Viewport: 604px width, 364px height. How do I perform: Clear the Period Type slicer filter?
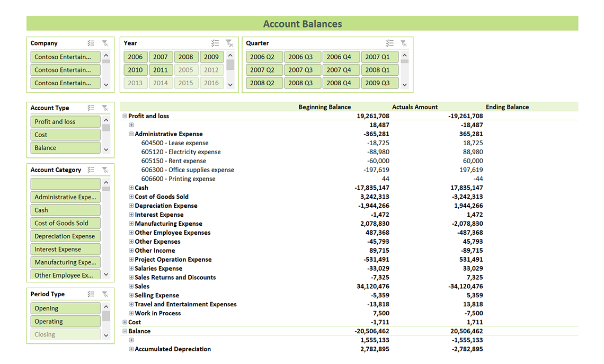(x=105, y=294)
